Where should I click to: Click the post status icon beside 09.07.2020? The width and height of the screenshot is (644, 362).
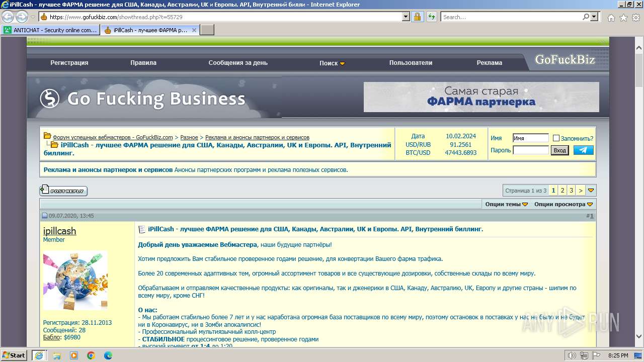point(44,216)
